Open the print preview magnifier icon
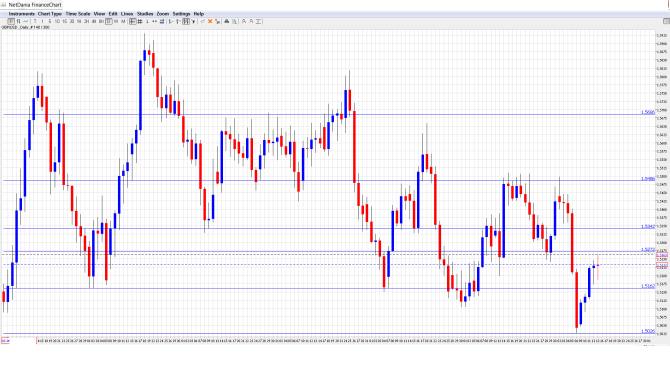Image resolution: width=670 pixels, height=377 pixels. [x=234, y=21]
